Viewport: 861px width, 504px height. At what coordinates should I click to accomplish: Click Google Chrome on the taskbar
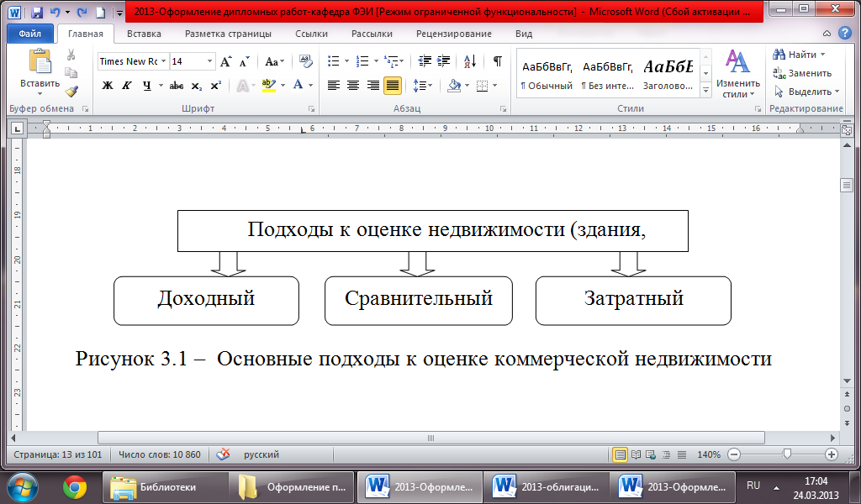click(x=75, y=487)
